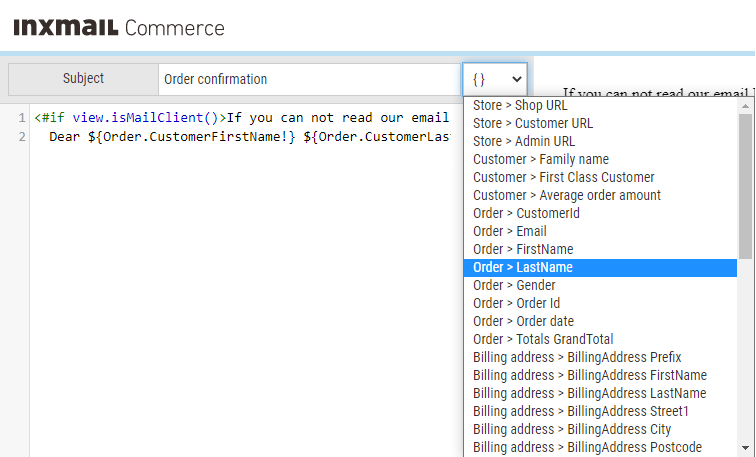Click the scrollbar down arrow in list

click(x=745, y=448)
